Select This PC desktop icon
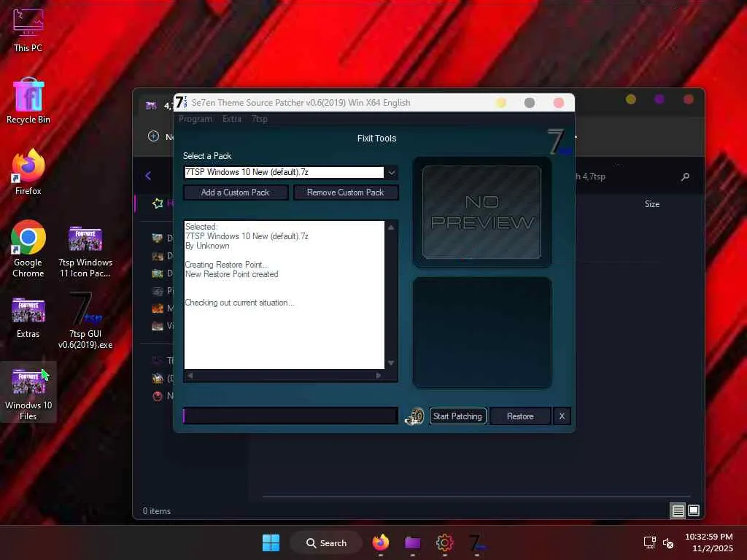Screen dimensions: 747x560 (28, 29)
